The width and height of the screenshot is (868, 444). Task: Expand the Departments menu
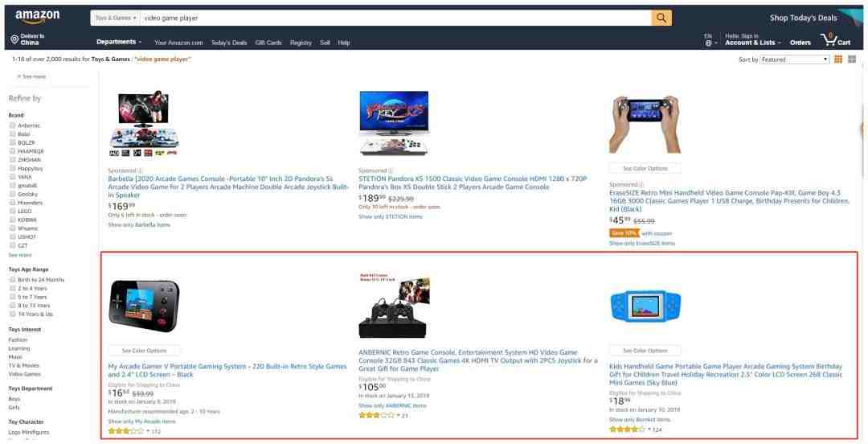[119, 42]
